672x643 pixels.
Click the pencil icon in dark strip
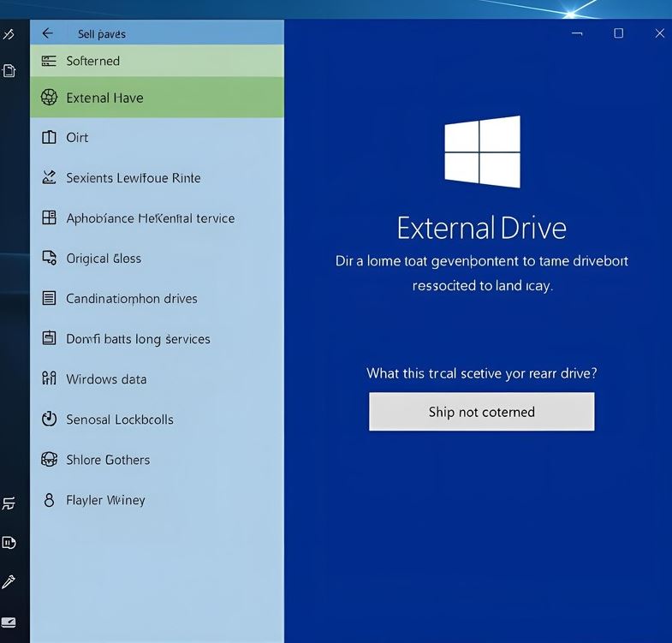[x=9, y=581]
